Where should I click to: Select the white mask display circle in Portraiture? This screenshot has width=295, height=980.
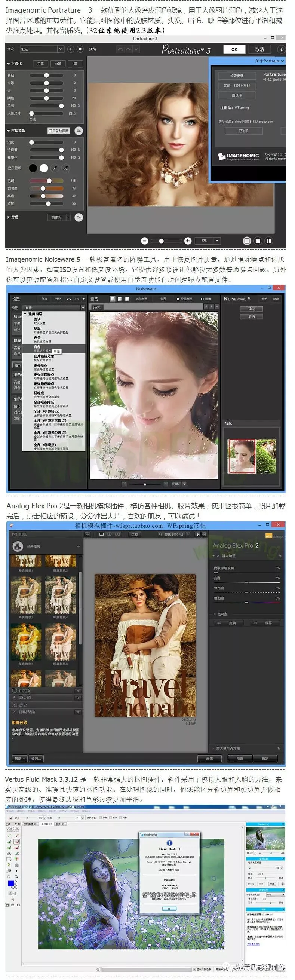44,168
